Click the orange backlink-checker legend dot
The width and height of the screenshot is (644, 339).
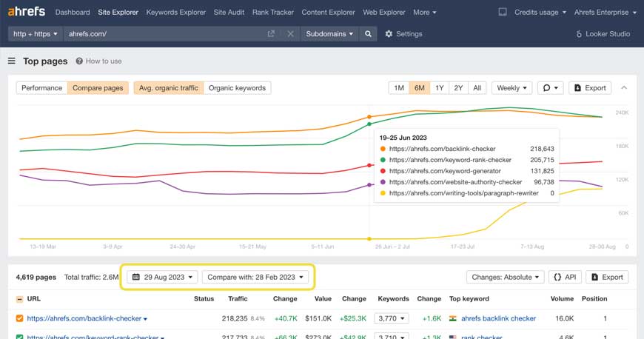click(x=383, y=149)
